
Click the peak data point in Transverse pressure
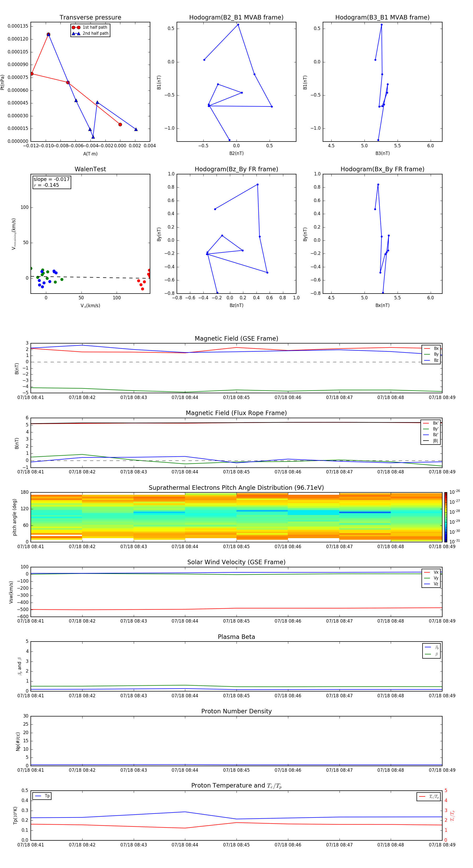tap(48, 34)
